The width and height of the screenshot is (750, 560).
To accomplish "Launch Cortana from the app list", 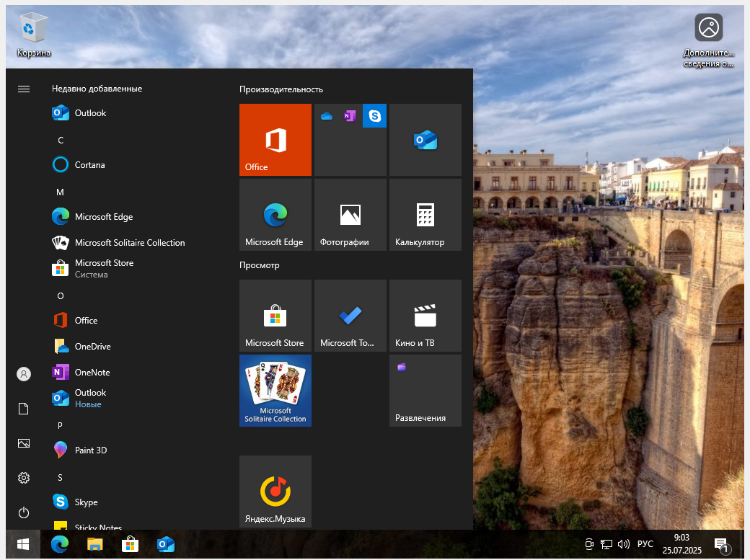I will coord(134,164).
